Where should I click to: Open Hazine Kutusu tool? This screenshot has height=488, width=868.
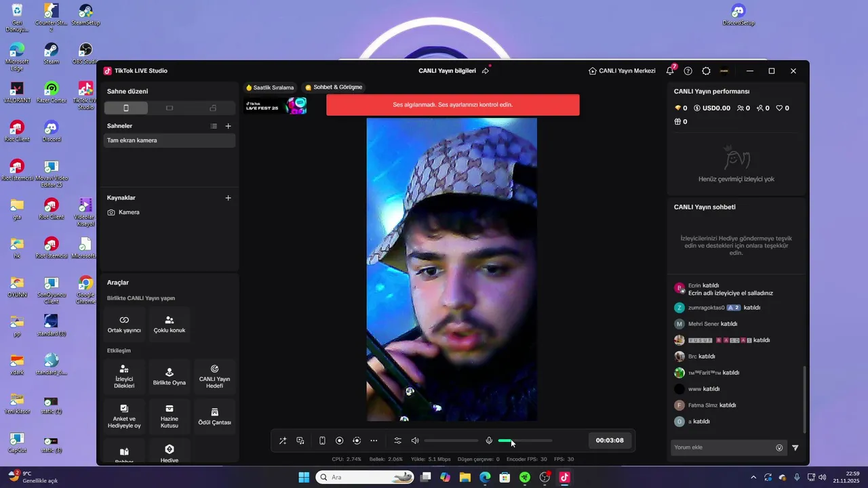[170, 417]
